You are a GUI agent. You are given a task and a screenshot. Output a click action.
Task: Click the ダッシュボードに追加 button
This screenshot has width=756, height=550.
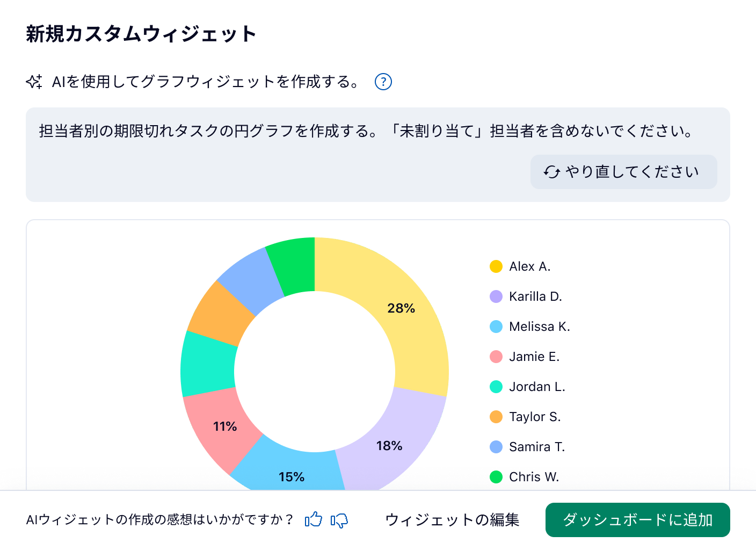click(637, 520)
